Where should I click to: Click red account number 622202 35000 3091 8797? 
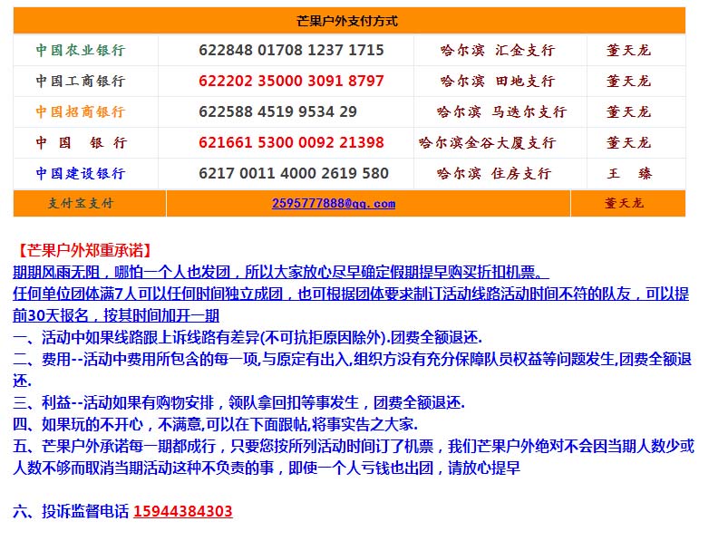click(291, 82)
